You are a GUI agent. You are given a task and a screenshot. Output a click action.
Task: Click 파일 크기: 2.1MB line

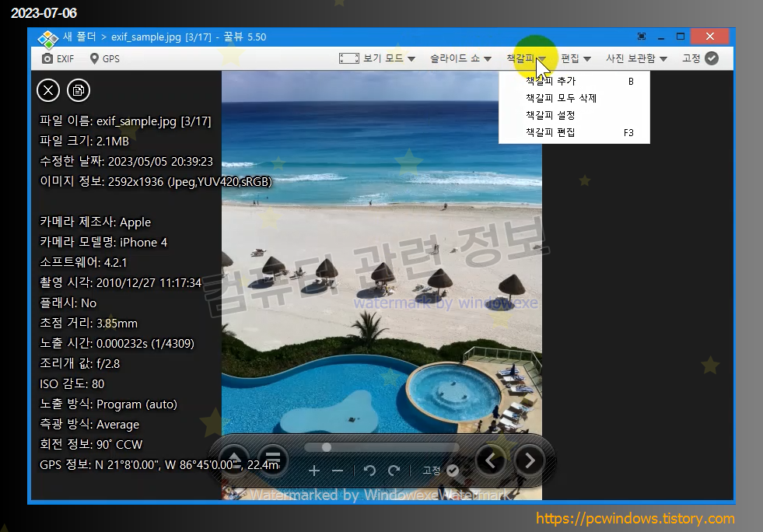coord(84,141)
